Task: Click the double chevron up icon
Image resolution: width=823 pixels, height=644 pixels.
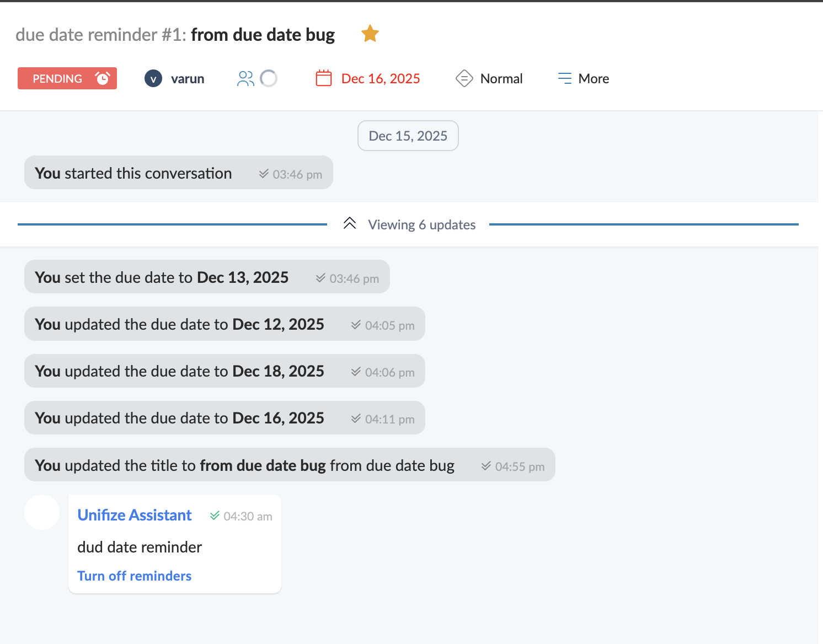Action: pyautogui.click(x=350, y=223)
